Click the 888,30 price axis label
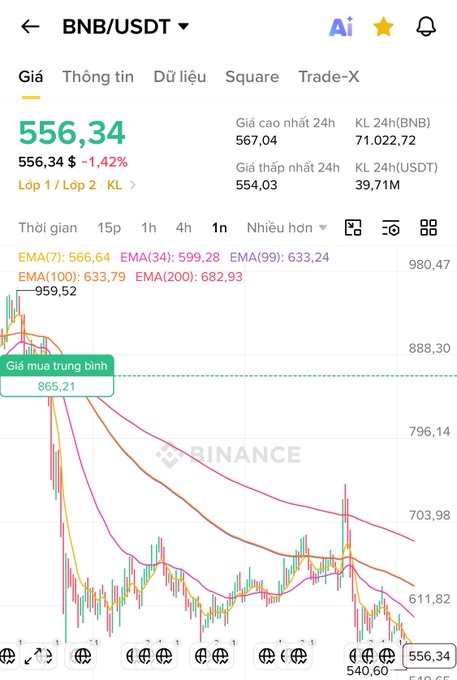This screenshot has width=457, height=680. click(x=429, y=348)
